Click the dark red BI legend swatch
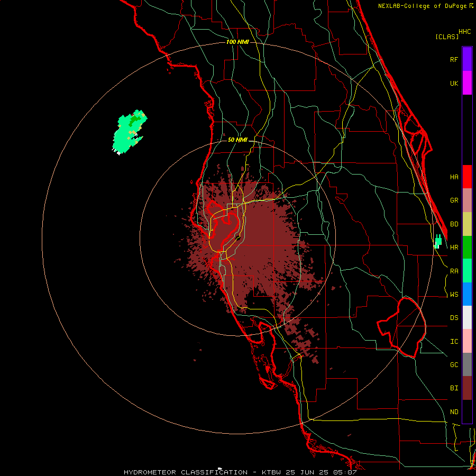This screenshot has width=476, height=476. pyautogui.click(x=467, y=388)
